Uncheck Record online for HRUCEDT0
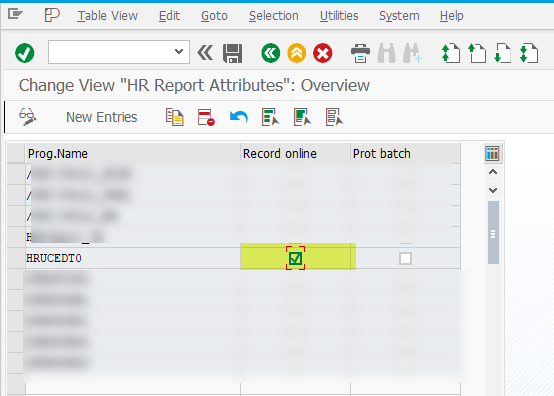 pos(295,258)
